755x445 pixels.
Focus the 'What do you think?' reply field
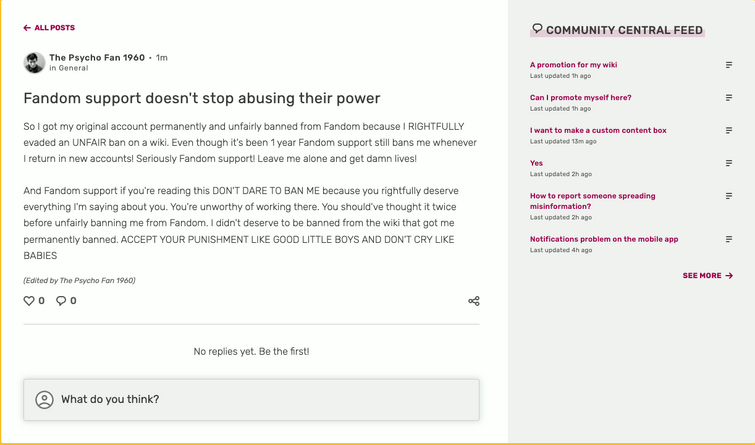coord(251,400)
